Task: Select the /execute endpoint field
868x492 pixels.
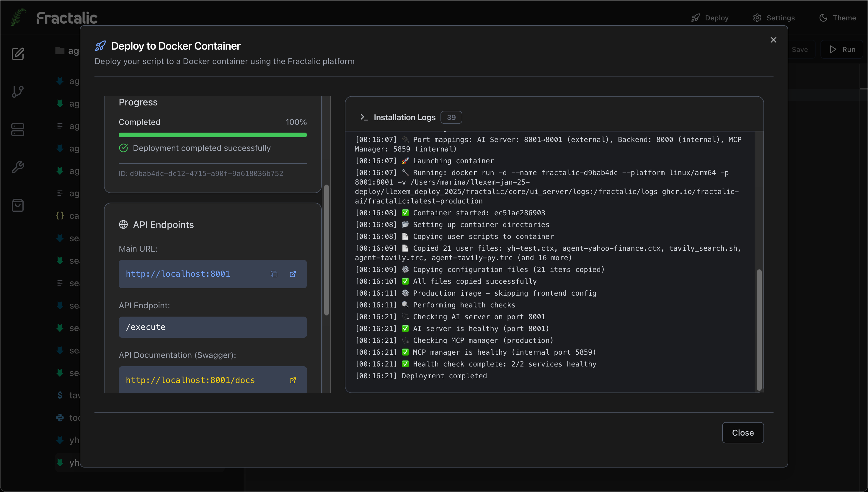Action: click(x=213, y=327)
